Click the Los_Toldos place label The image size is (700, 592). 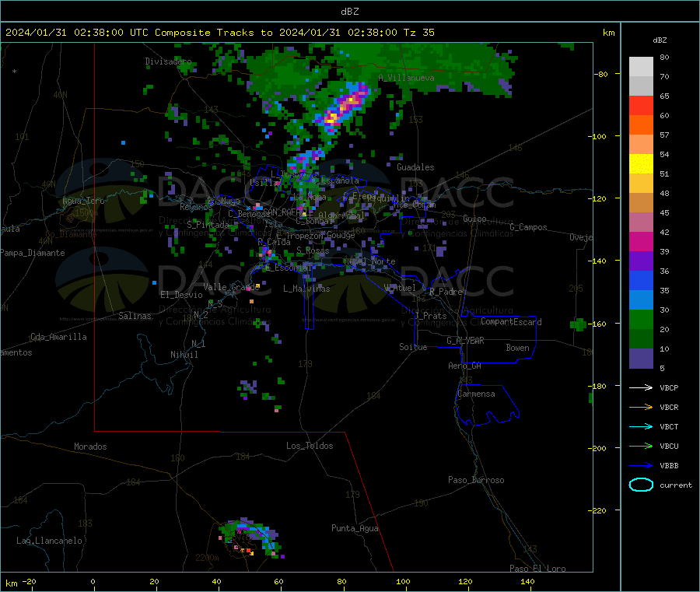click(x=310, y=446)
